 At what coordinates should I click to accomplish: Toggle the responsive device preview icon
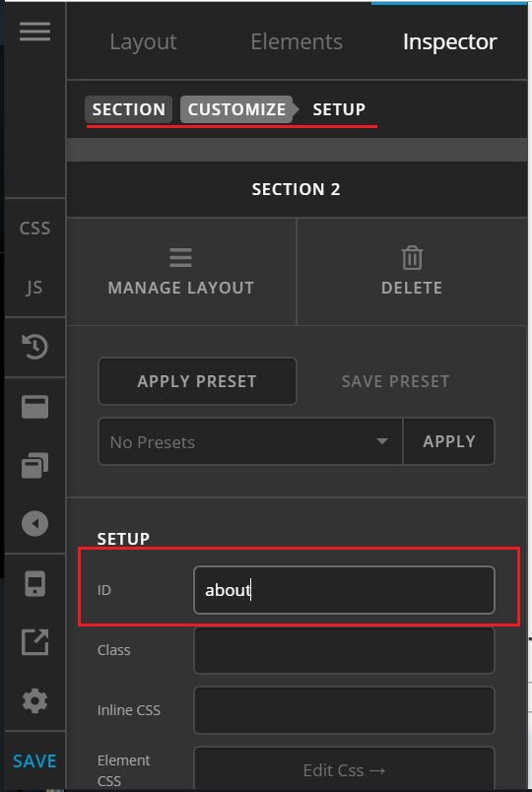[x=34, y=584]
